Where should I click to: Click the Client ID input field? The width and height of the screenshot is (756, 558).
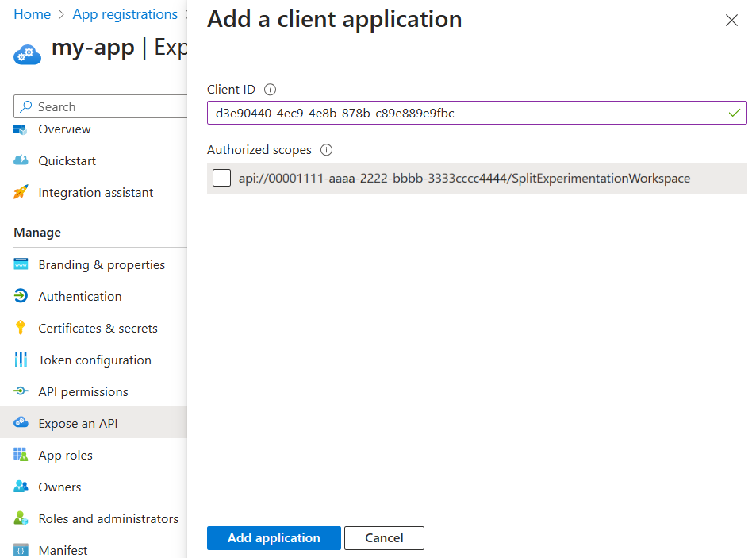(477, 113)
